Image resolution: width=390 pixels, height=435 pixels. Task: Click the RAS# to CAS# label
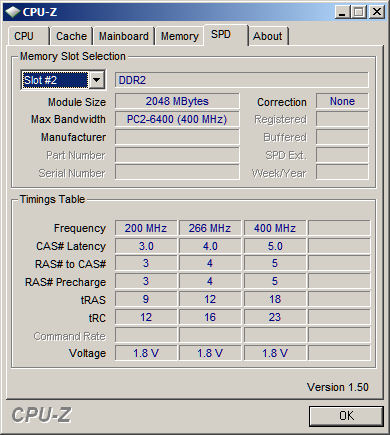[71, 264]
